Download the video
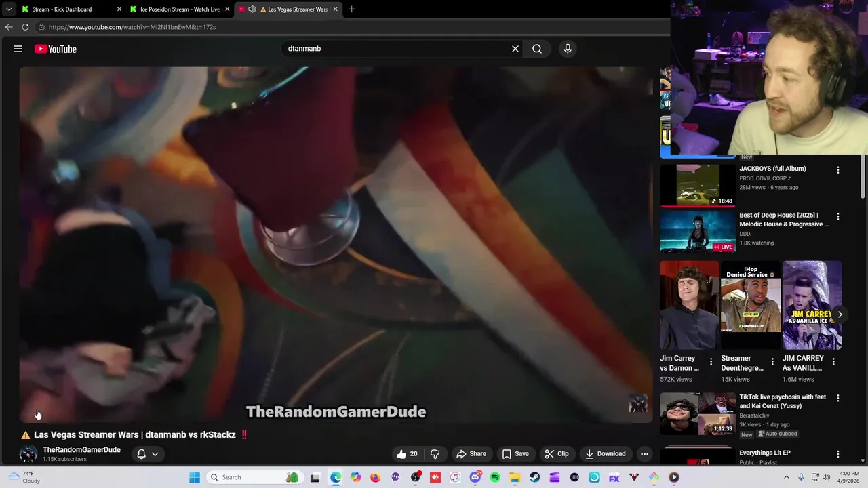 click(x=606, y=454)
